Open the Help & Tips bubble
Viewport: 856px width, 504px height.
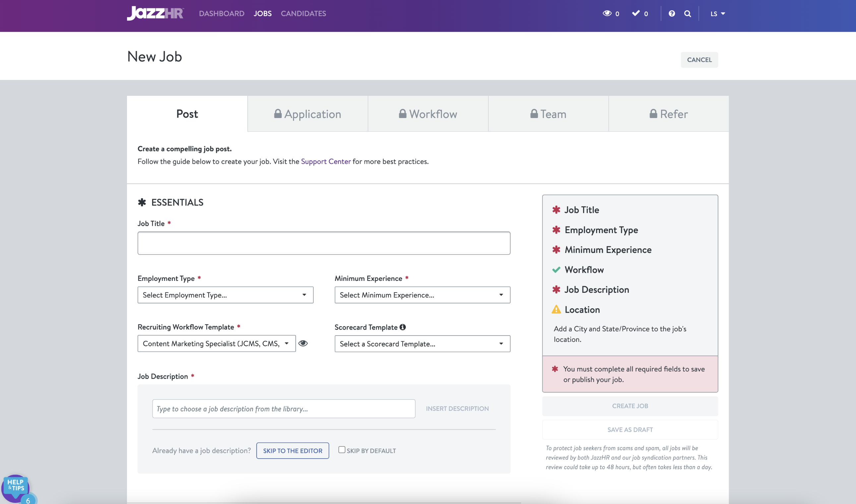tap(16, 488)
